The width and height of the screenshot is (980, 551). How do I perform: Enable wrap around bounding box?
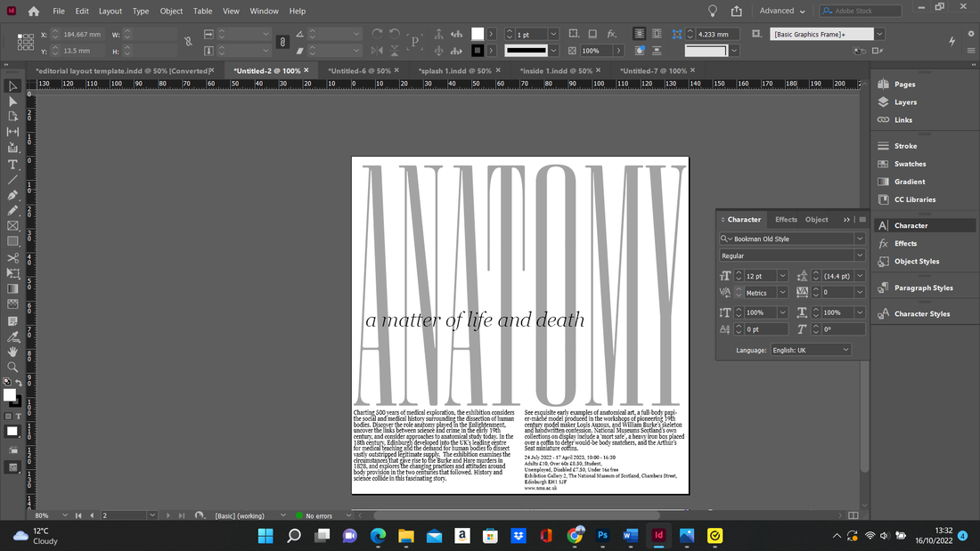coord(657,35)
